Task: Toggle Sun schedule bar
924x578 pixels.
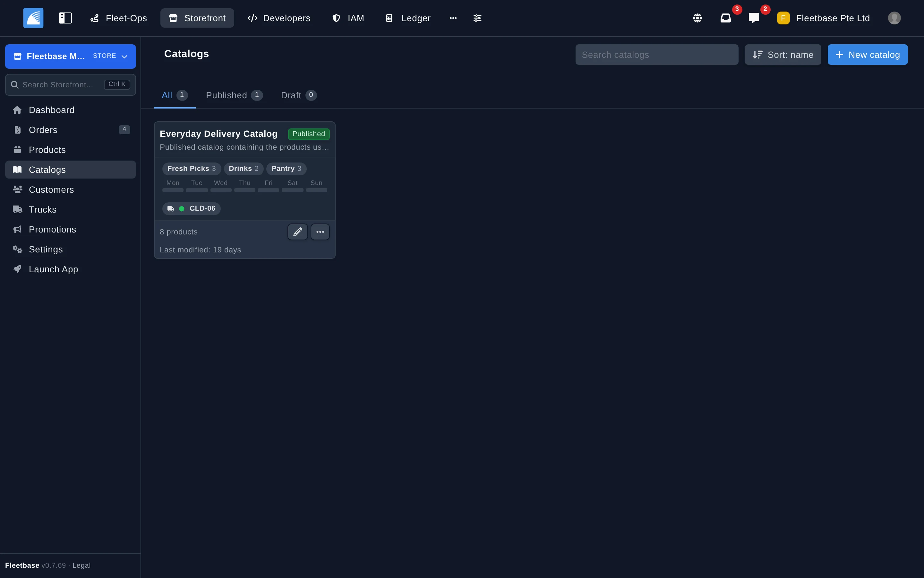Action: 317,190
